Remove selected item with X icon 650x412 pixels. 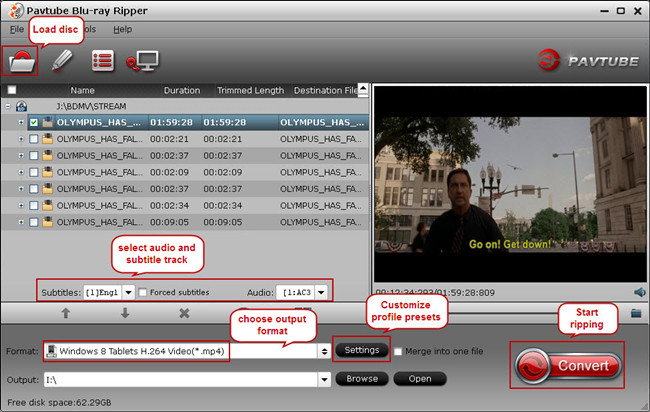pos(184,313)
